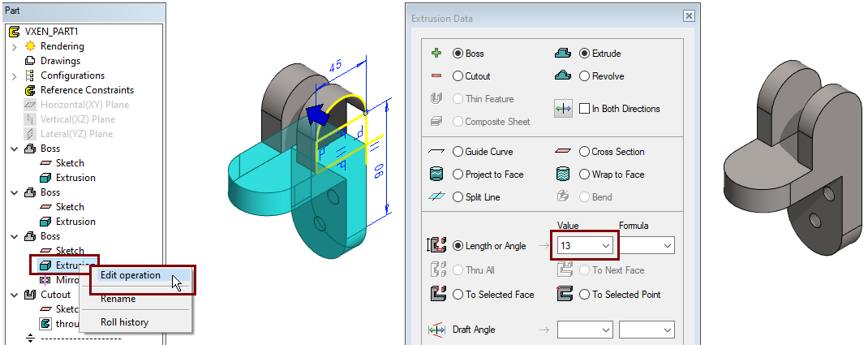Click the Revolve shape icon

coord(563,76)
